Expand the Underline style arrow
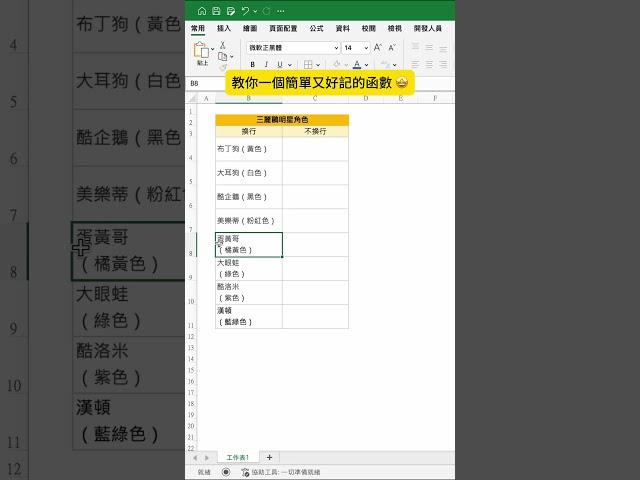The image size is (640, 480). click(x=290, y=65)
